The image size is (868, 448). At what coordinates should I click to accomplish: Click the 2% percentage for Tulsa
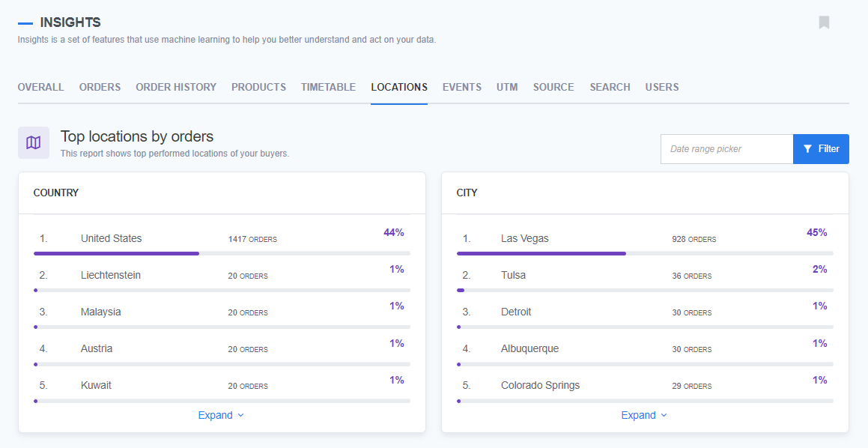click(x=820, y=269)
